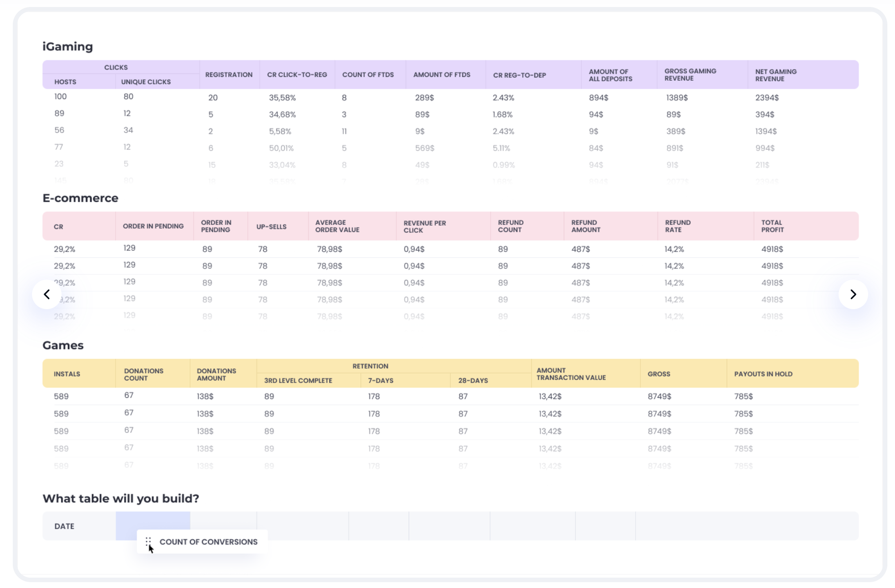Select the Registration column header

point(229,75)
